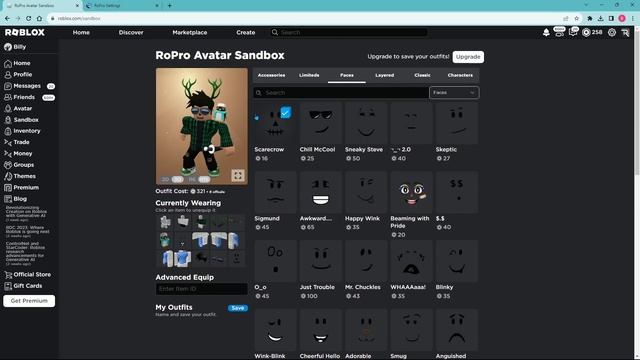Select the Happy Wink face
Viewport: 640px width, 360px height.
click(x=366, y=192)
